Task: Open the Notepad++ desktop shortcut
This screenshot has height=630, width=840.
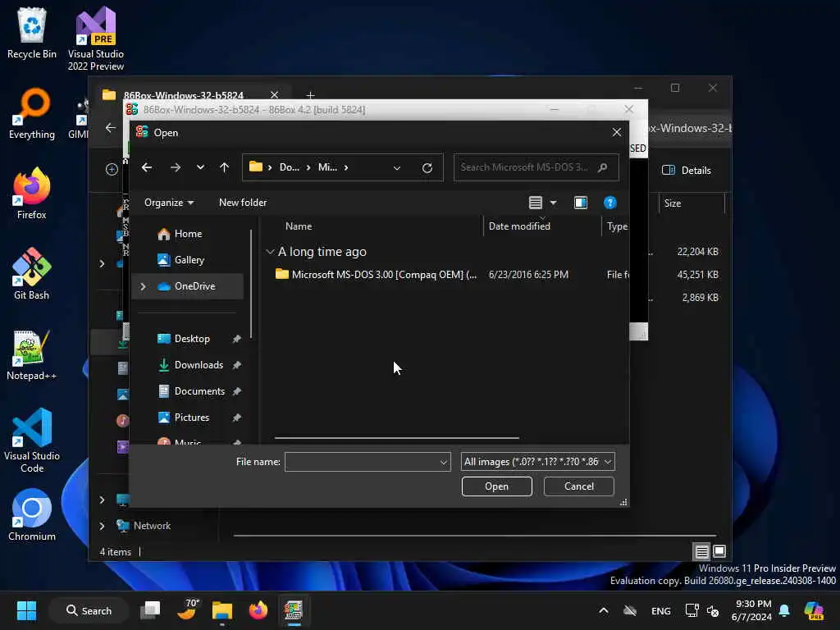Action: (32, 354)
